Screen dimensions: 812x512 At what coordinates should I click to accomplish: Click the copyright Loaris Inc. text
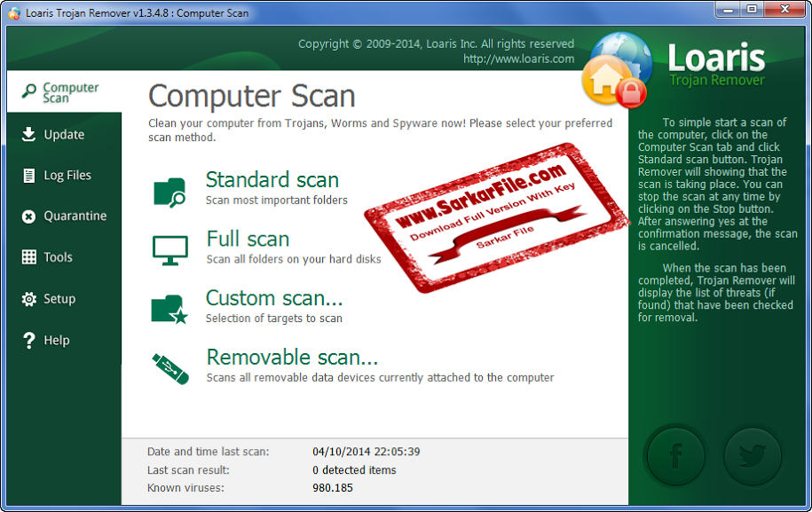click(436, 44)
